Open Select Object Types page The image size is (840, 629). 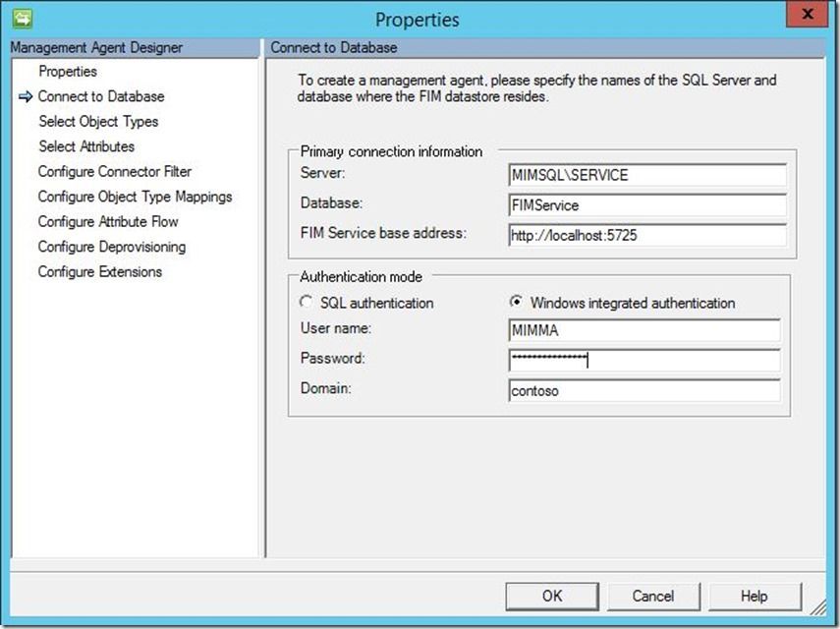tap(98, 122)
